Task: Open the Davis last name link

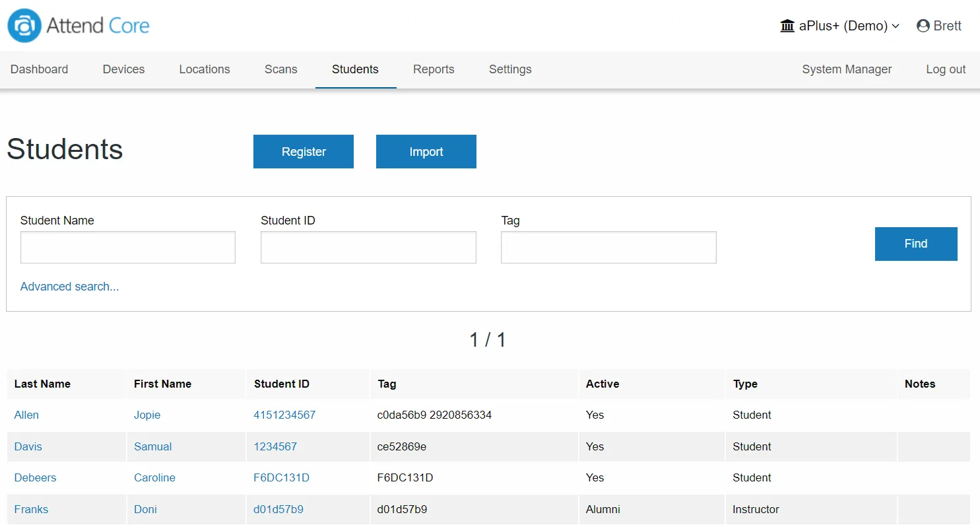Action: coord(28,446)
